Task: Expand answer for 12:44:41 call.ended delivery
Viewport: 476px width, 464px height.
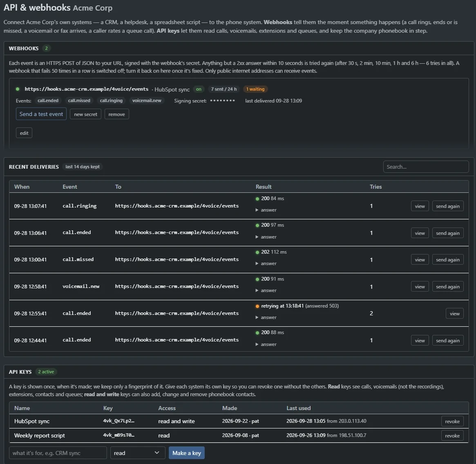Action: (266, 344)
